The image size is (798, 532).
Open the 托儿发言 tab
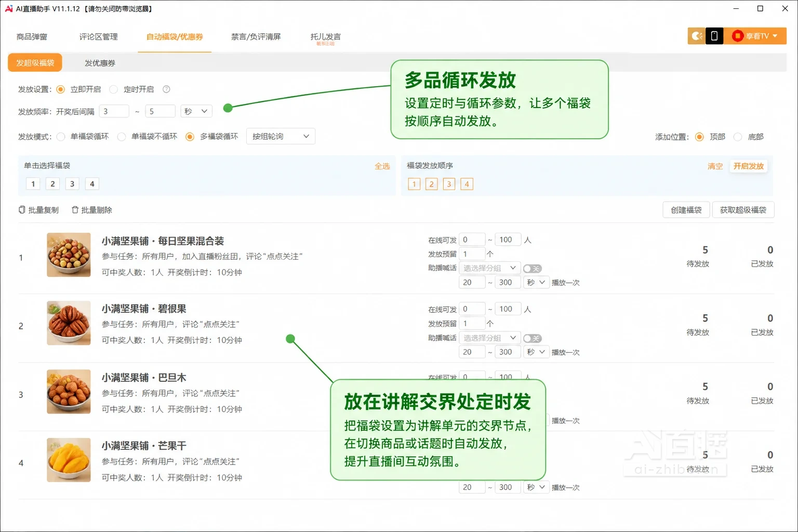(x=326, y=37)
